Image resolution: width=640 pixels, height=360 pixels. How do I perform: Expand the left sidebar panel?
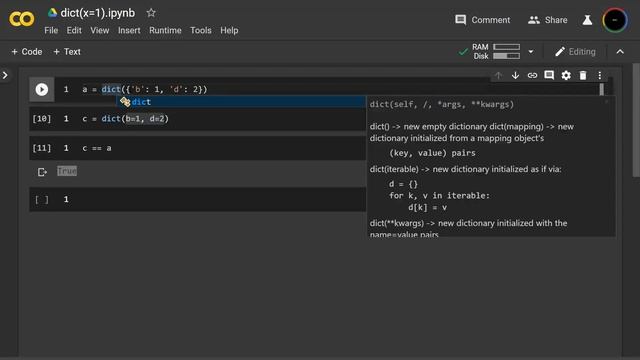click(x=5, y=75)
